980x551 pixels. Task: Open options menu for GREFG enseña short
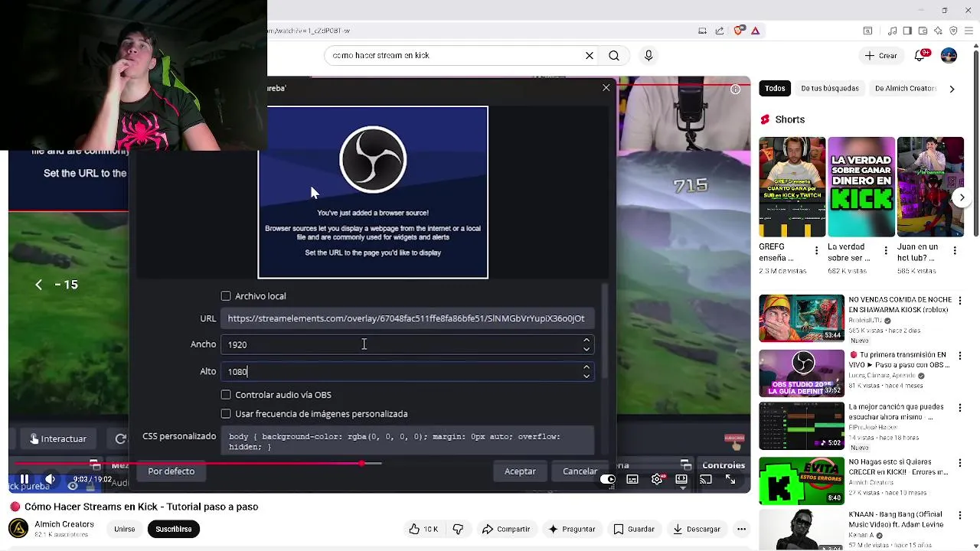click(x=816, y=250)
